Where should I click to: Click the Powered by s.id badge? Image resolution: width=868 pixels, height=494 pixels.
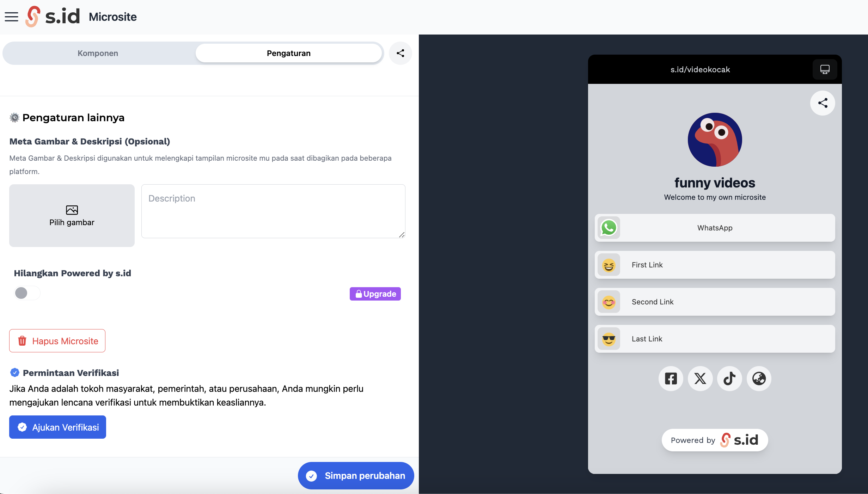tap(715, 440)
